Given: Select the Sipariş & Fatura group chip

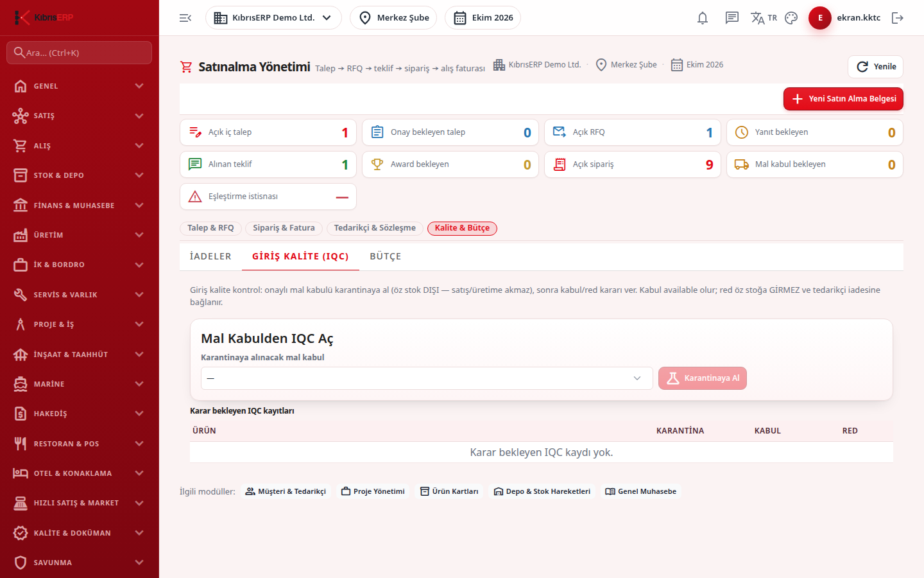Looking at the screenshot, I should [x=284, y=228].
